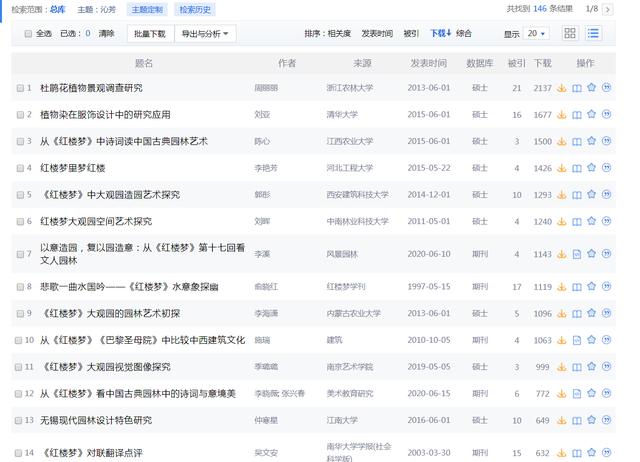Click the quote icon for 无锡现代园林设计特色研究
Viewport: 640px width, 462px height.
pos(607,420)
